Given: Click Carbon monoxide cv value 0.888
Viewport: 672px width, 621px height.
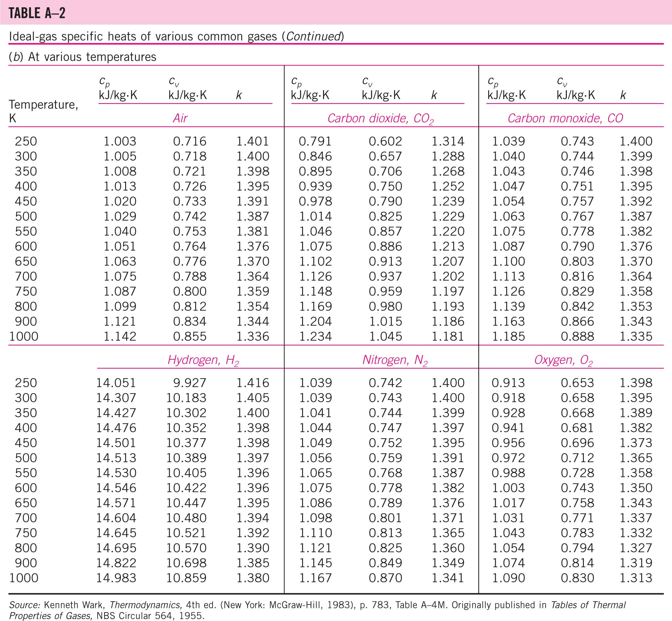Looking at the screenshot, I should [577, 336].
